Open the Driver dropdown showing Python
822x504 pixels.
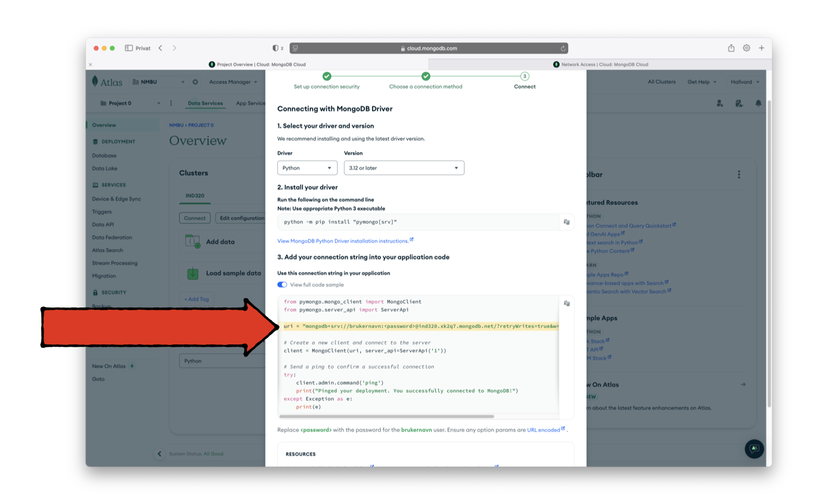tap(307, 168)
